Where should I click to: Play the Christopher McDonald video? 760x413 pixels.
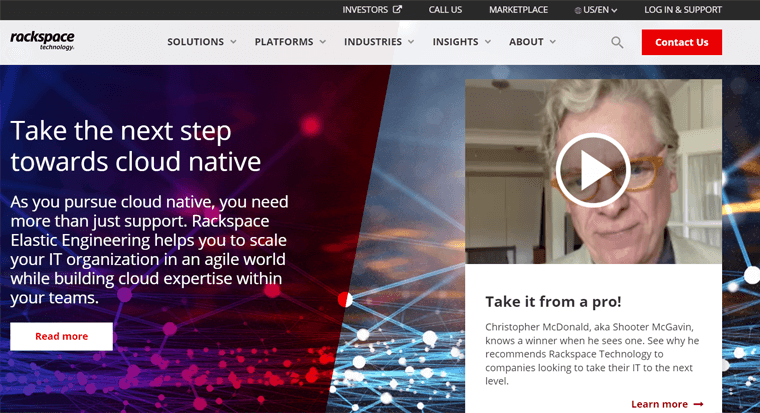point(593,170)
